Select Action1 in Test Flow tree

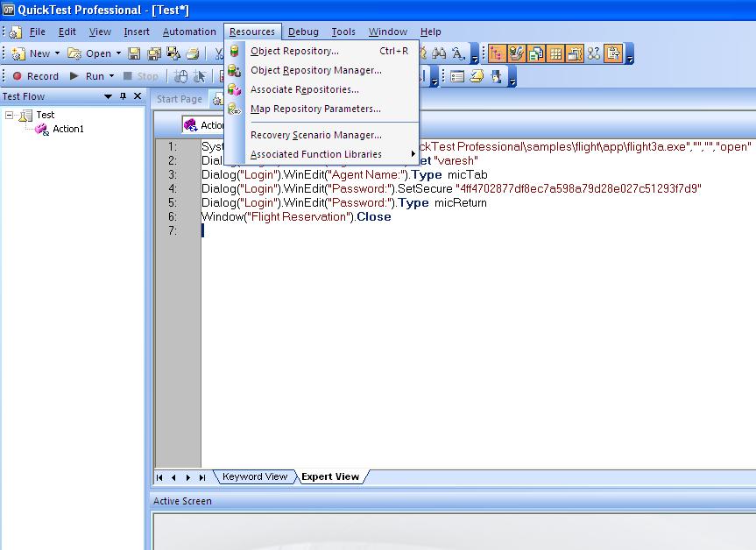[x=68, y=129]
